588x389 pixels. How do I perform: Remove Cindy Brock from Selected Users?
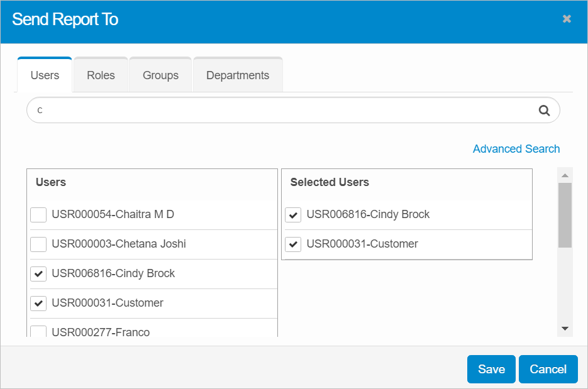293,215
